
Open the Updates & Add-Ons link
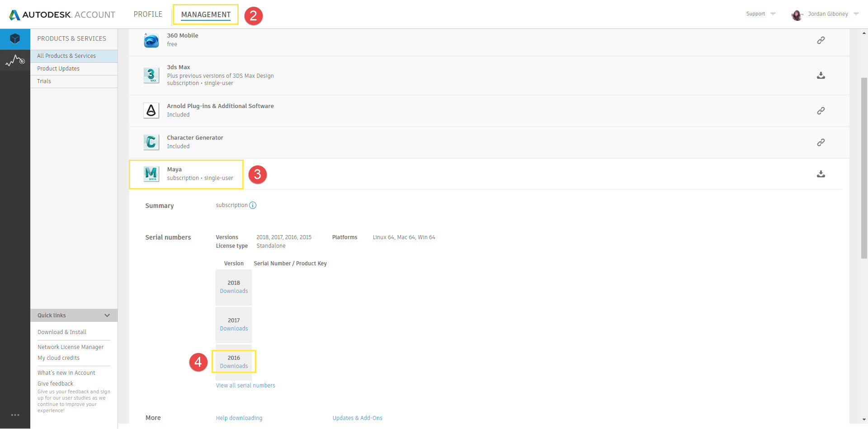coord(358,418)
